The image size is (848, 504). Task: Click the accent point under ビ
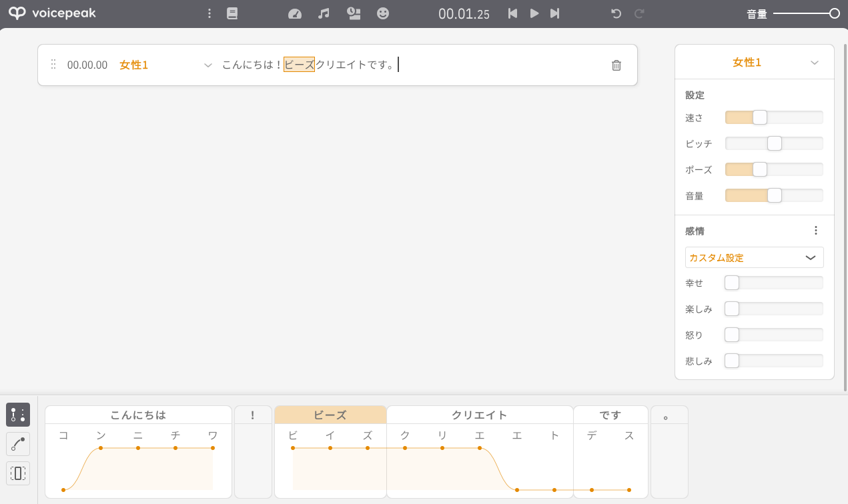click(x=293, y=448)
